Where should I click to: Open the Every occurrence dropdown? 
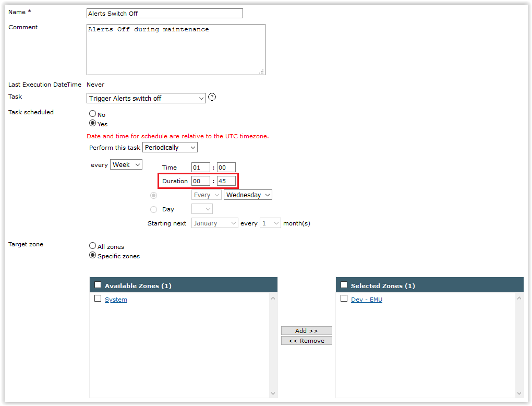point(207,195)
